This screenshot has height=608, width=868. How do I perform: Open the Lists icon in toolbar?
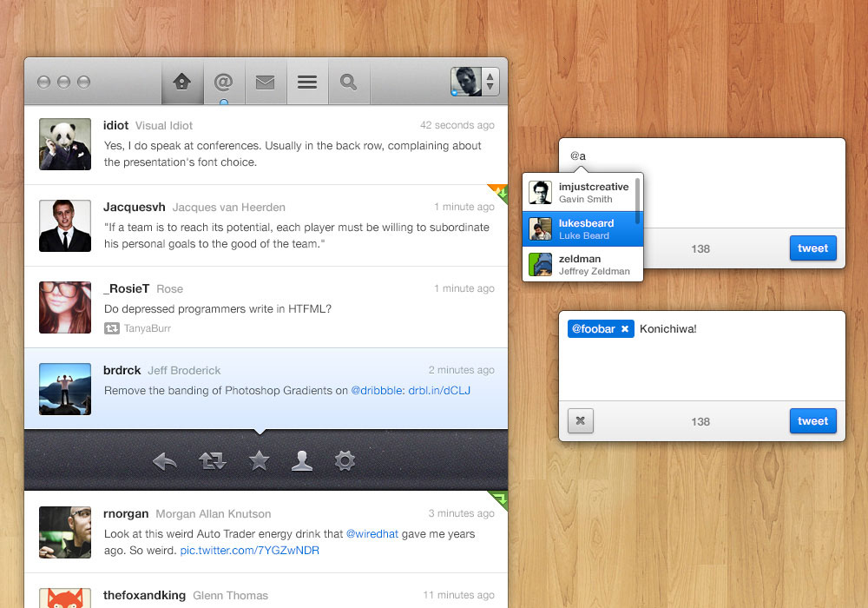coord(306,83)
